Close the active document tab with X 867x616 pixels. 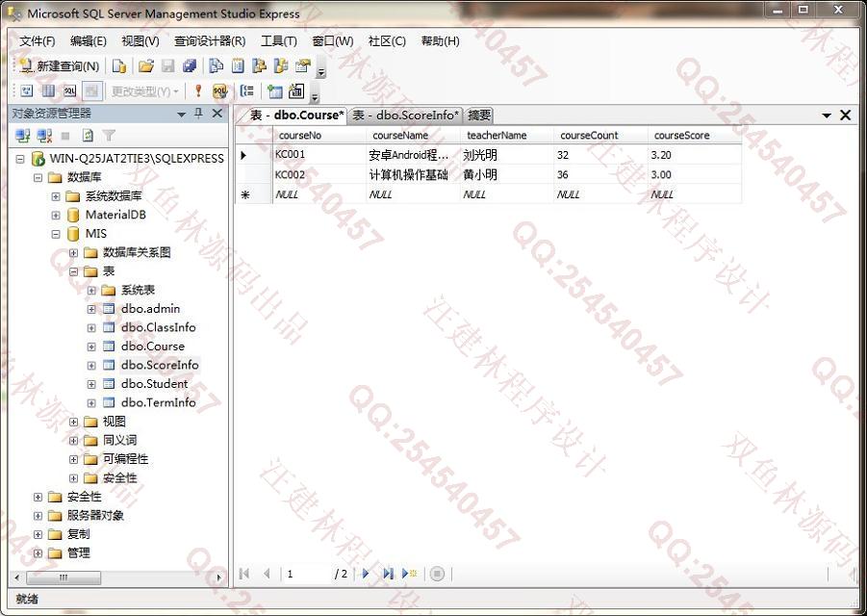coord(846,115)
